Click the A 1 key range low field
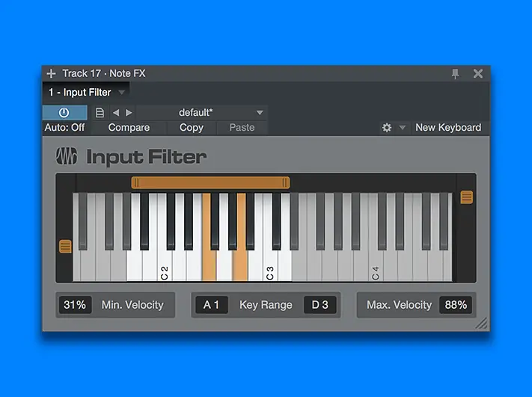Image resolution: width=532 pixels, height=397 pixels. [x=211, y=305]
